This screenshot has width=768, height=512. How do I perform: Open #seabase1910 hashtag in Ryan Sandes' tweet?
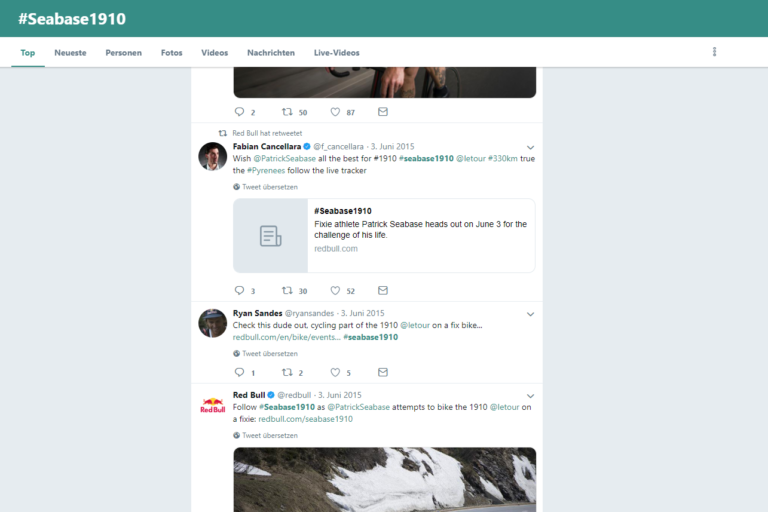pyautogui.click(x=371, y=337)
